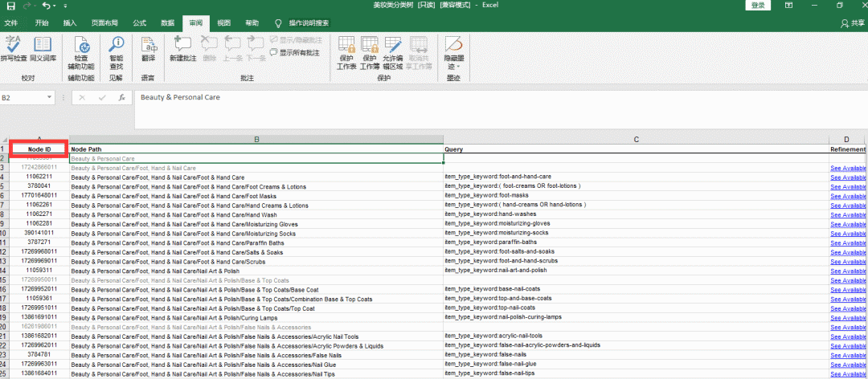
Task: Click the 翻译 translate icon
Action: 149,50
